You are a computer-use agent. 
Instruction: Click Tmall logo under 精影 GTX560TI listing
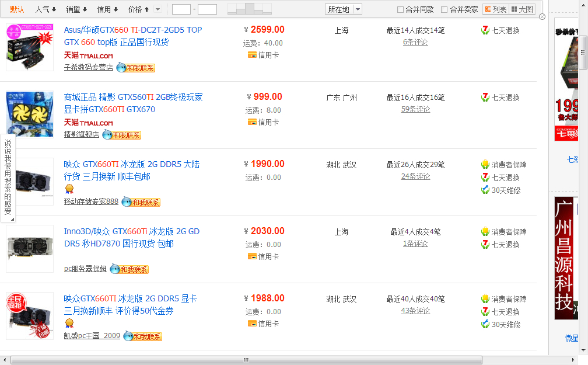[x=88, y=123]
